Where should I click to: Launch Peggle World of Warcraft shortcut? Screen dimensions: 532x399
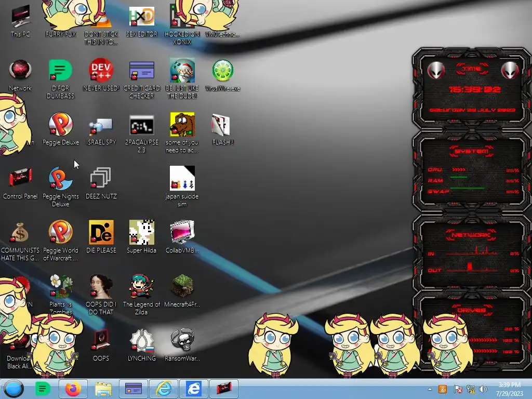click(60, 240)
